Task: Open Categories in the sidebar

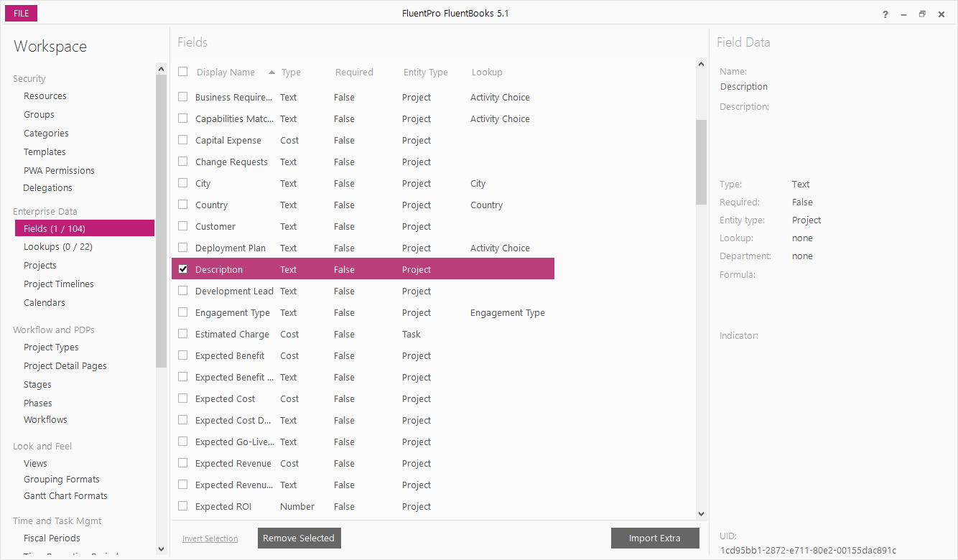Action: [x=46, y=134]
